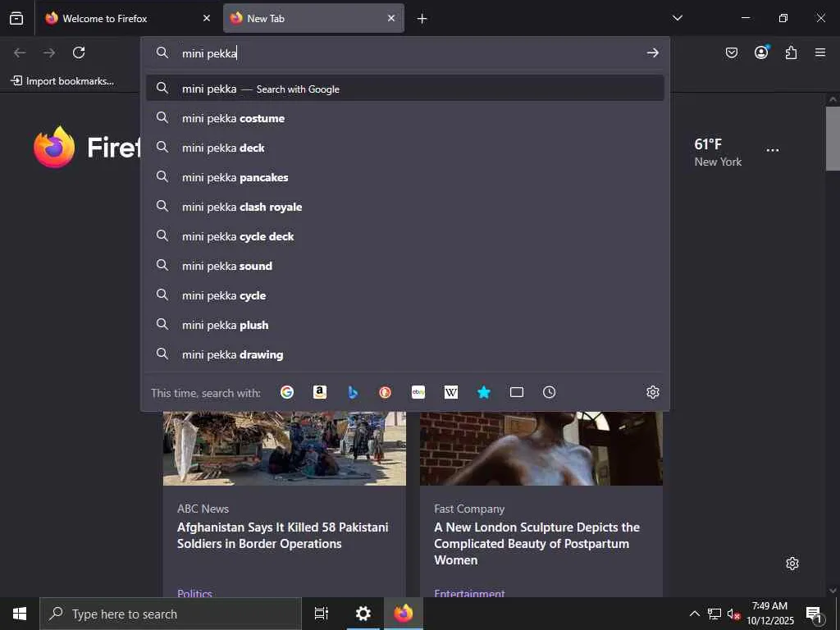Click Firefox icon on taskbar
840x630 pixels.
(404, 614)
